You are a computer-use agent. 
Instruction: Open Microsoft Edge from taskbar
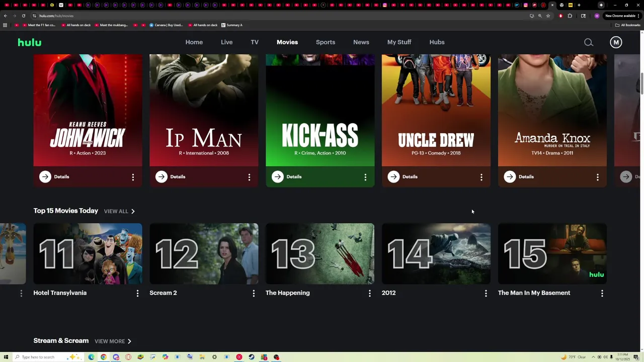pyautogui.click(x=91, y=357)
